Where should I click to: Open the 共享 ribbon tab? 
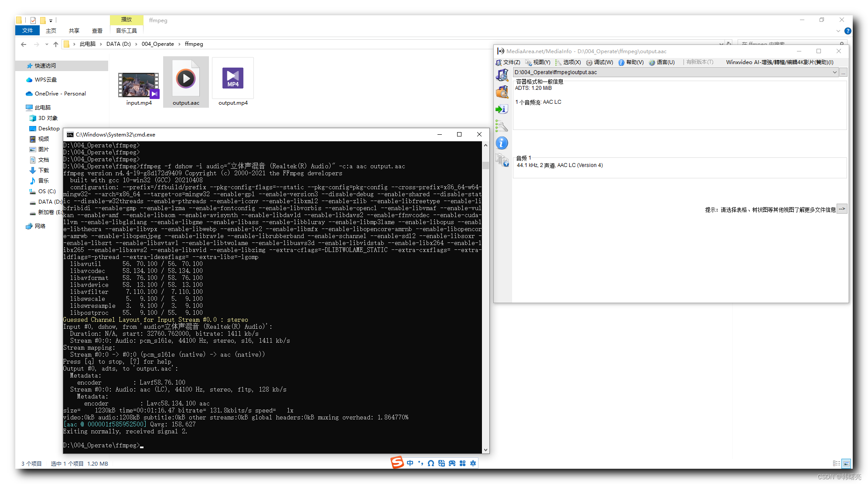[74, 31]
